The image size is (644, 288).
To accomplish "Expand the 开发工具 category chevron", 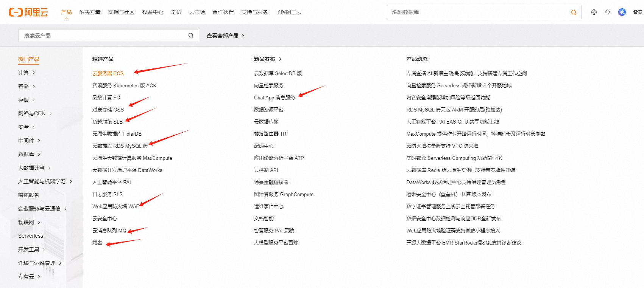I will tap(44, 249).
